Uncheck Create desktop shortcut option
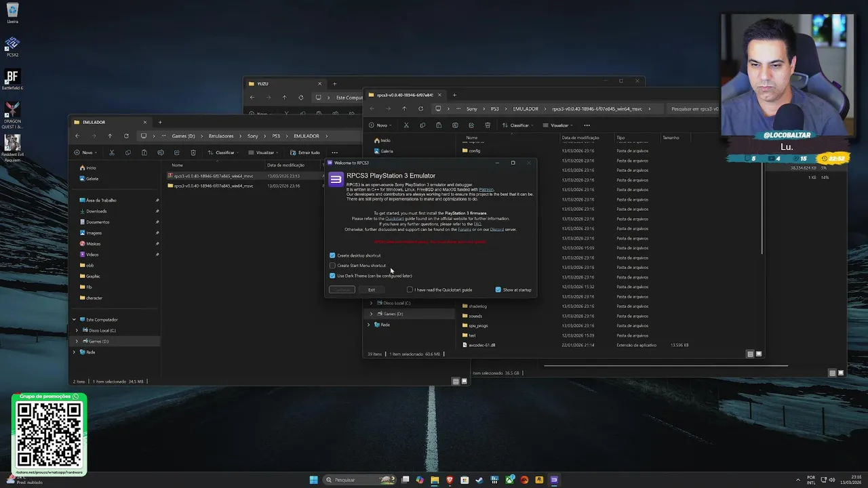The width and height of the screenshot is (868, 488). tap(332, 256)
